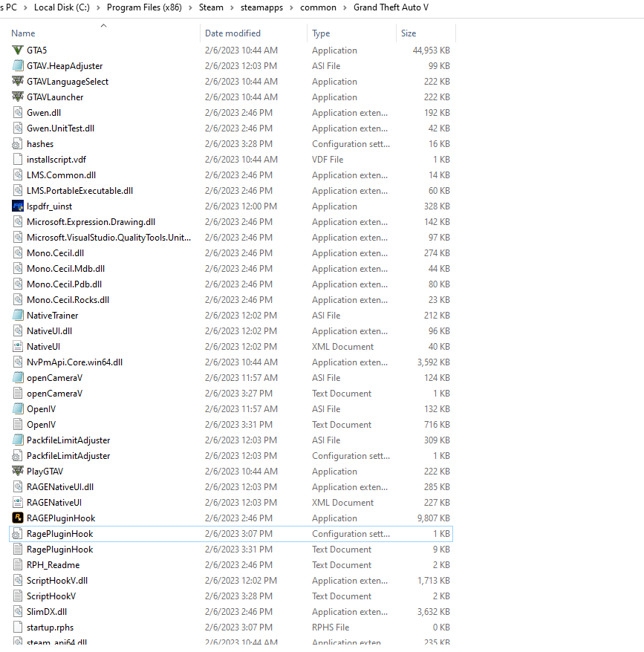Click Grand Theft Auto V breadcrumb segment
The height and width of the screenshot is (652, 644).
tap(391, 7)
